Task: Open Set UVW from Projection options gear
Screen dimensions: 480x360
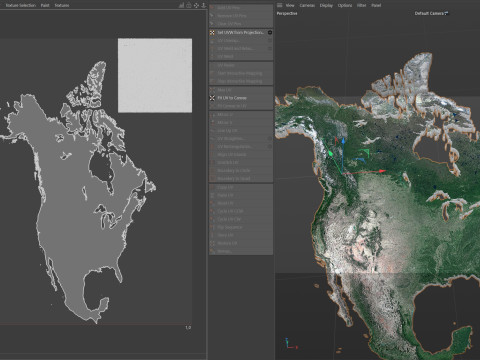Action: click(x=270, y=32)
